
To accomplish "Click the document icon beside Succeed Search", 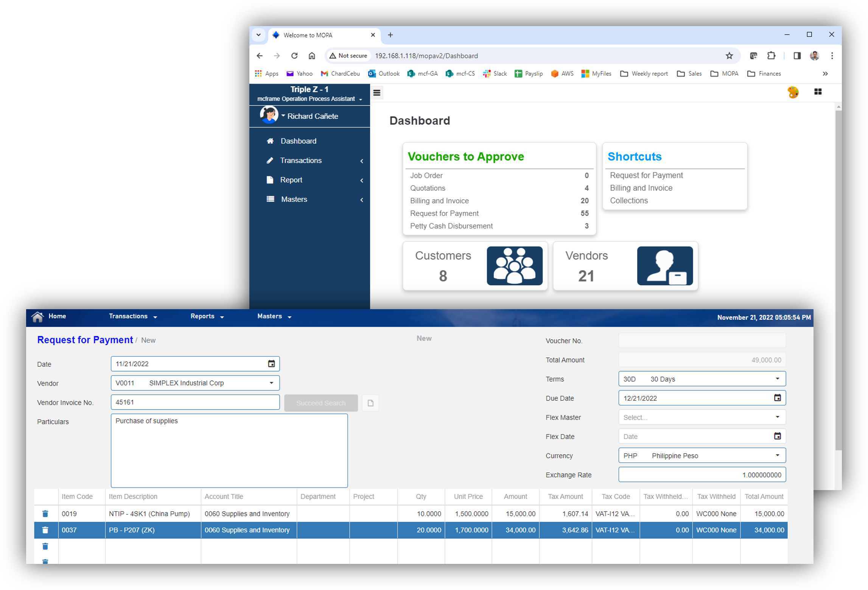I will [370, 403].
